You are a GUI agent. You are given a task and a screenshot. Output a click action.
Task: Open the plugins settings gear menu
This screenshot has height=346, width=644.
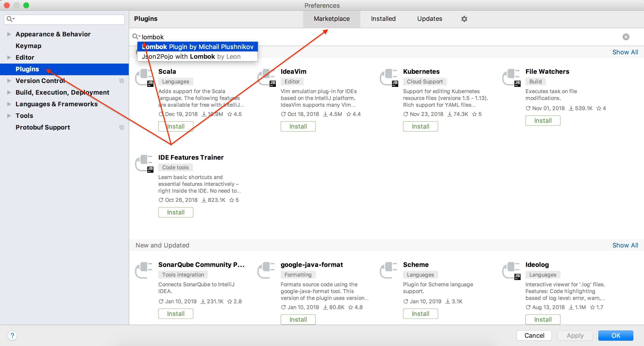[x=464, y=19]
